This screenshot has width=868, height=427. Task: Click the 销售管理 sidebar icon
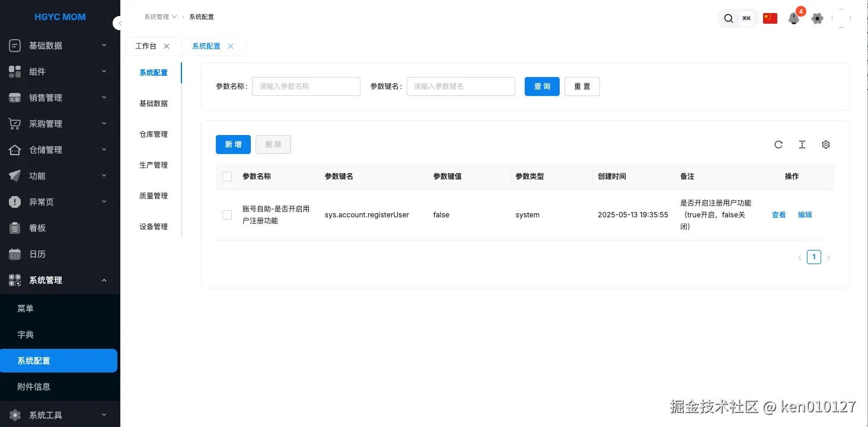(15, 98)
